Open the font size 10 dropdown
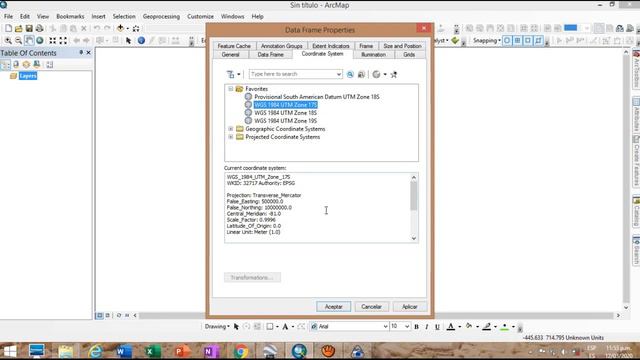 [x=407, y=327]
